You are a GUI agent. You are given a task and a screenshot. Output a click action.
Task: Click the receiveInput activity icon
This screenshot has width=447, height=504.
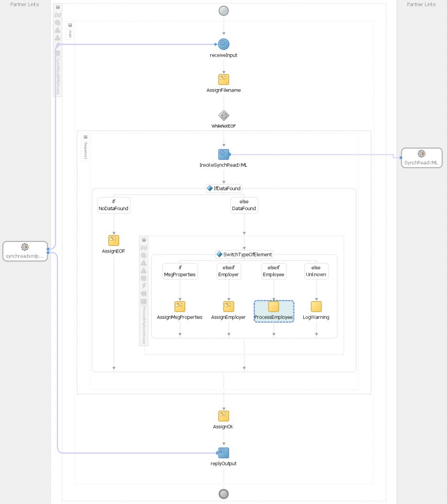223,44
